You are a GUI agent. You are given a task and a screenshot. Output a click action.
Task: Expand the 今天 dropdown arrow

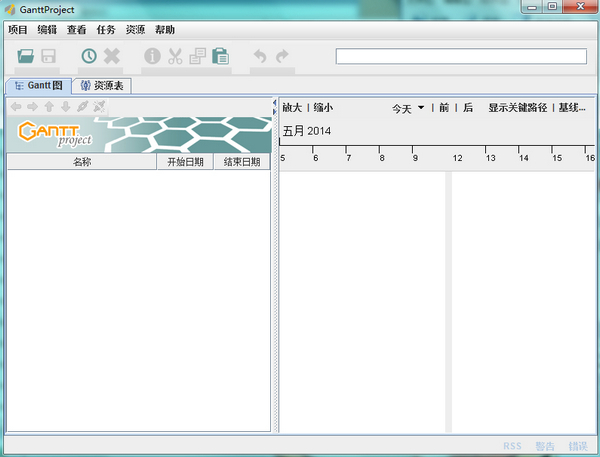point(421,108)
